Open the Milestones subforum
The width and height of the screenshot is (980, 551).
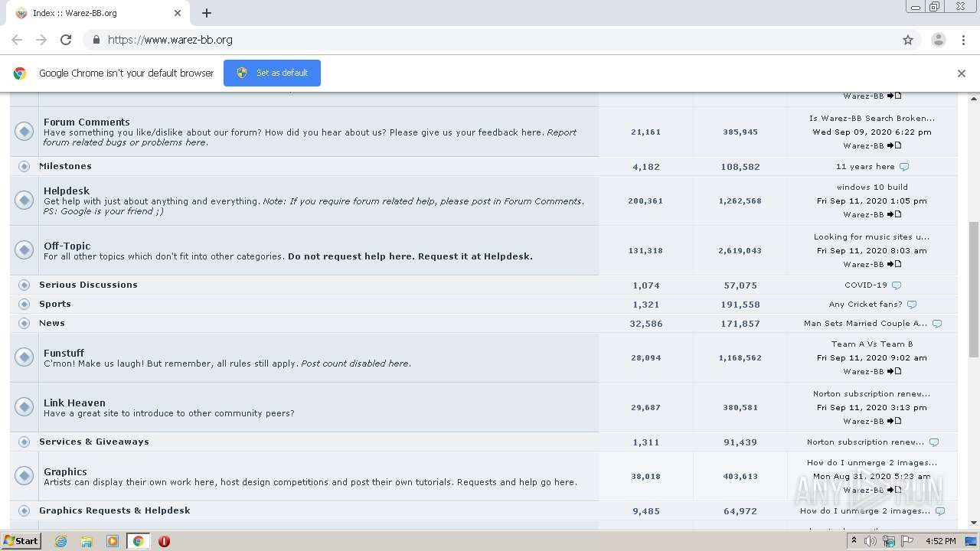pos(65,166)
